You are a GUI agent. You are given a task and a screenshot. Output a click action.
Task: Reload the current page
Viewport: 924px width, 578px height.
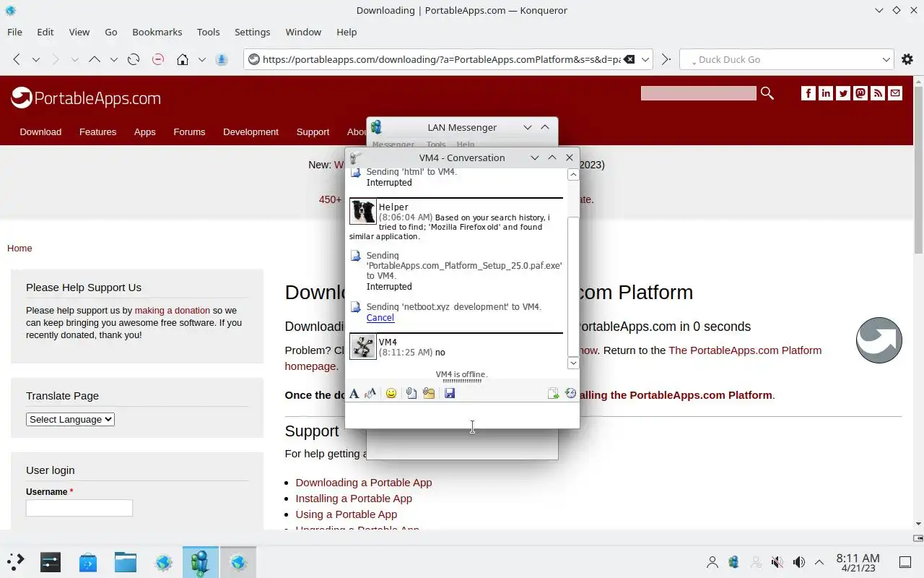coord(133,59)
